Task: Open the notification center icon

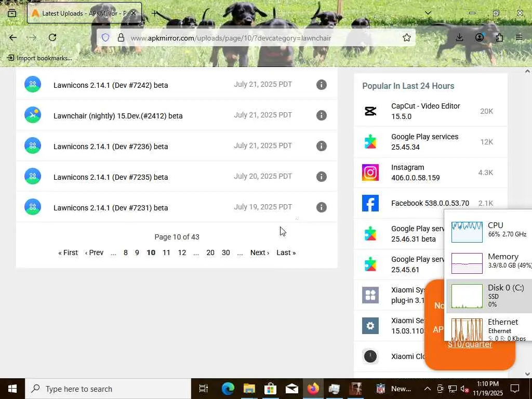Action: pos(515,389)
